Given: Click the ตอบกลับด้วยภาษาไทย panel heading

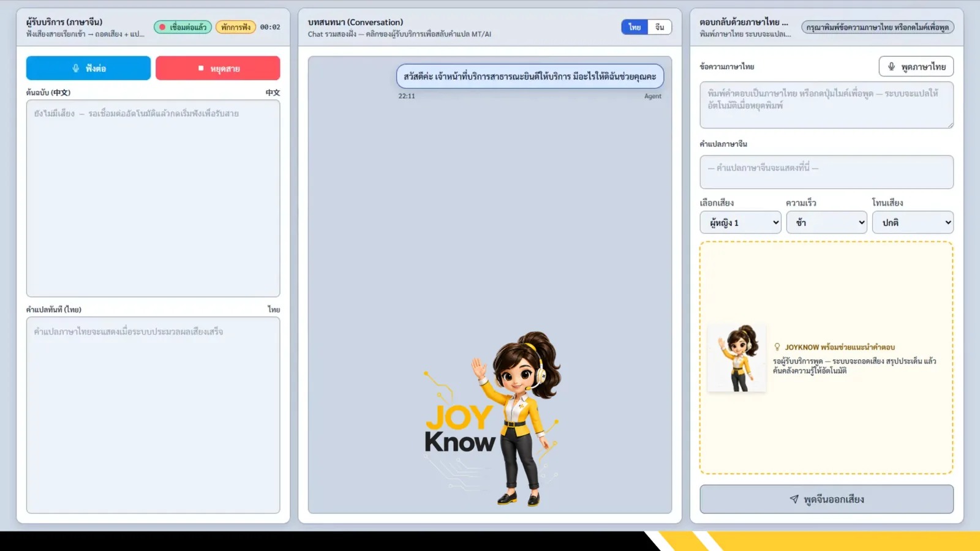Looking at the screenshot, I should tap(744, 22).
